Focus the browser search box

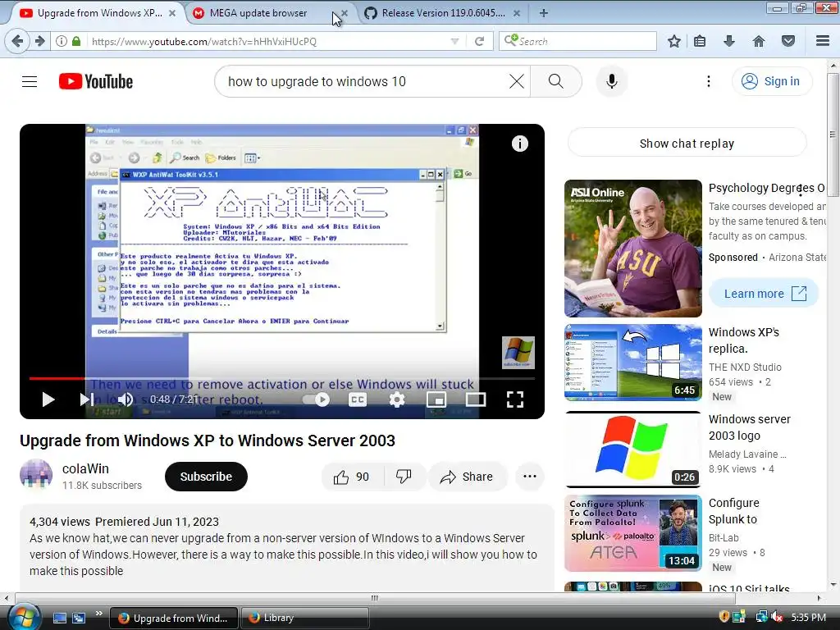click(577, 41)
